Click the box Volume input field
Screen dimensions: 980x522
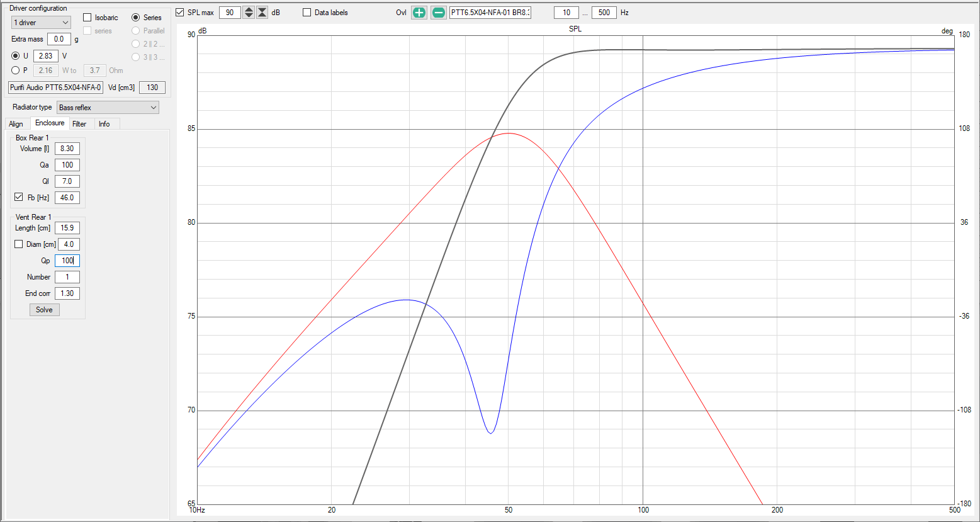67,149
